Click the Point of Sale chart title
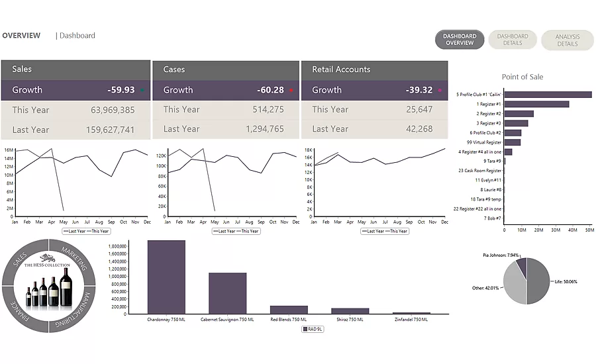 522,77
